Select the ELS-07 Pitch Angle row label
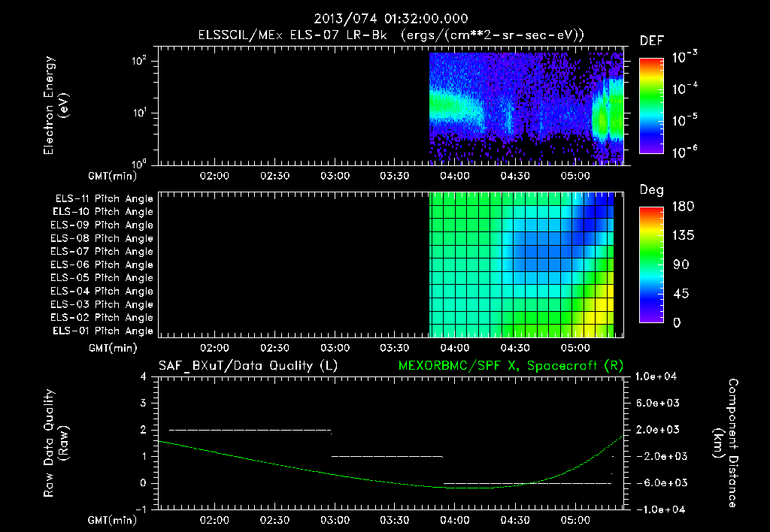Image resolution: width=770 pixels, height=532 pixels. 102,251
